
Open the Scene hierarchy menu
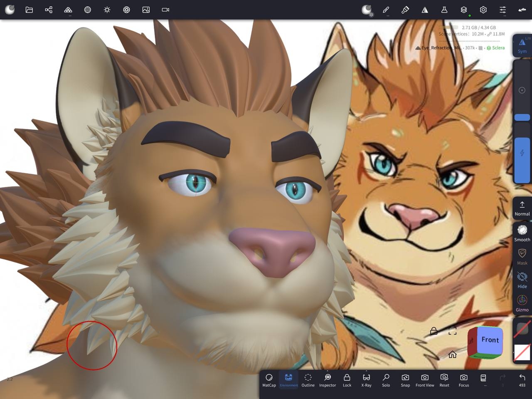coord(49,10)
